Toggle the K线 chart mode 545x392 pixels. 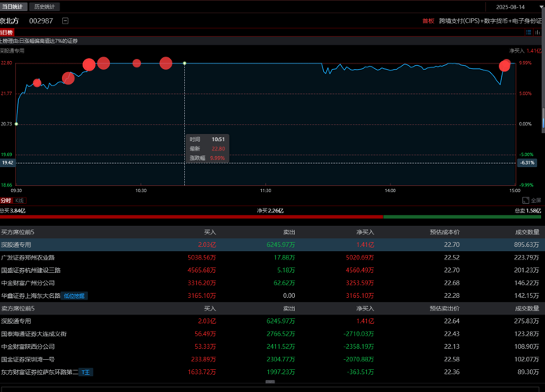pos(20,201)
